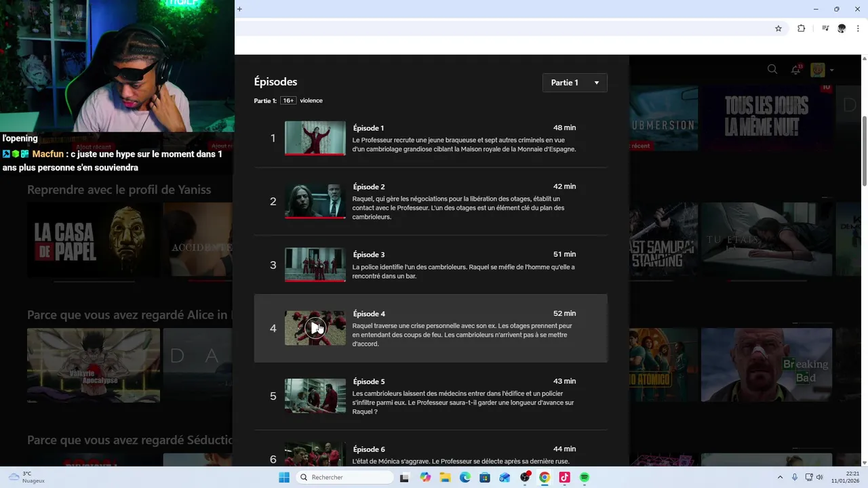Open Netflix search magnifier
Viewport: 868px width, 488px height.
tap(772, 69)
